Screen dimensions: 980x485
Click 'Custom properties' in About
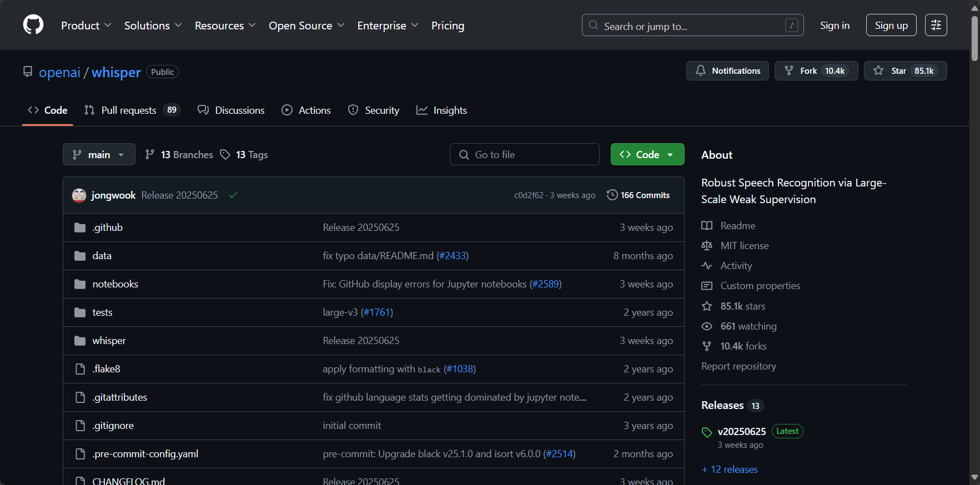(x=760, y=286)
